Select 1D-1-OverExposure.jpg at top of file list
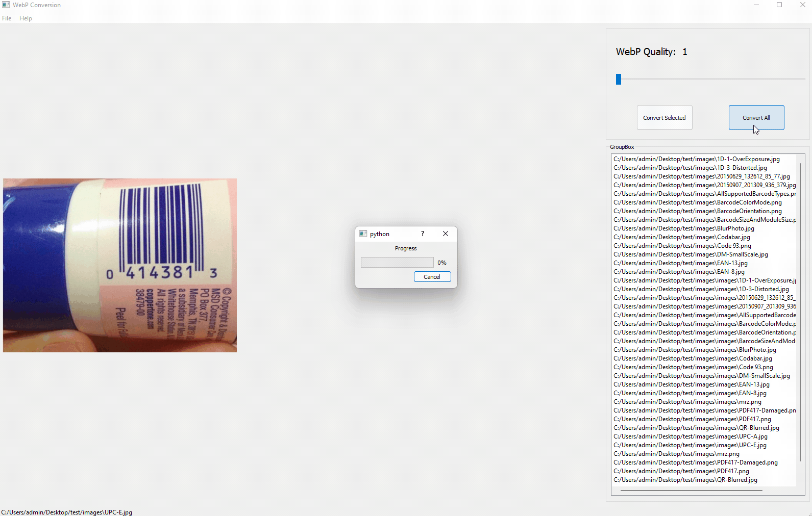The width and height of the screenshot is (812, 516). pyautogui.click(x=696, y=159)
